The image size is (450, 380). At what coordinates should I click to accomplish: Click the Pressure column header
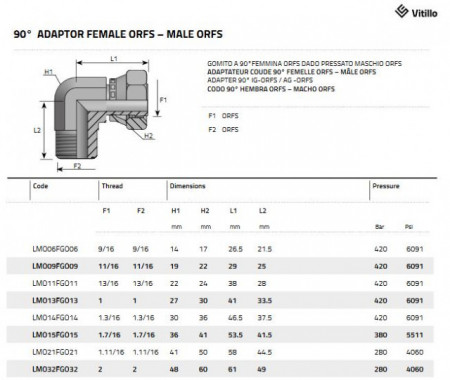pos(386,186)
